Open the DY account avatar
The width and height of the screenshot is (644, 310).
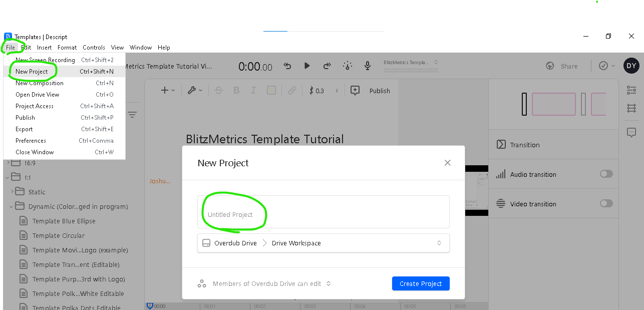pyautogui.click(x=631, y=66)
